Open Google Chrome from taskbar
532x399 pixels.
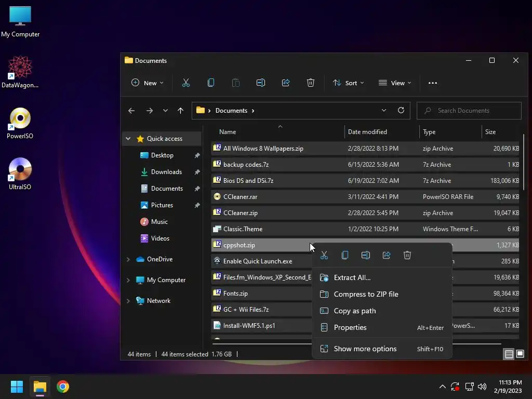(63, 387)
